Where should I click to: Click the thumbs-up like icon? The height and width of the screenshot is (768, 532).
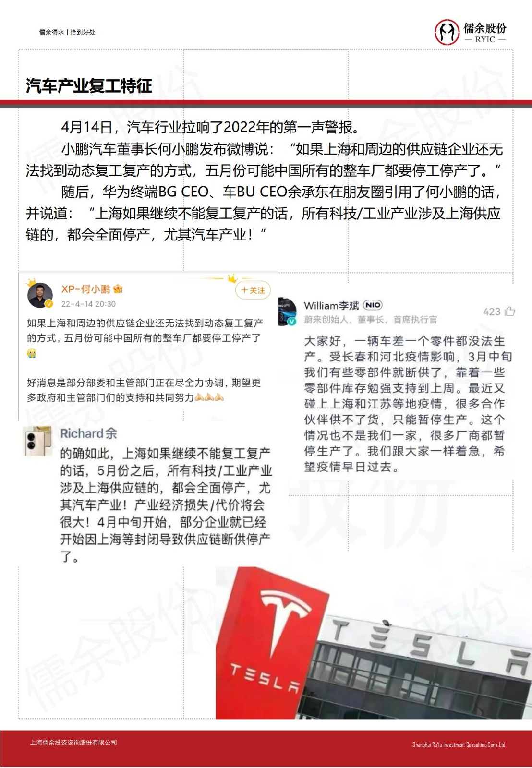[x=510, y=312]
